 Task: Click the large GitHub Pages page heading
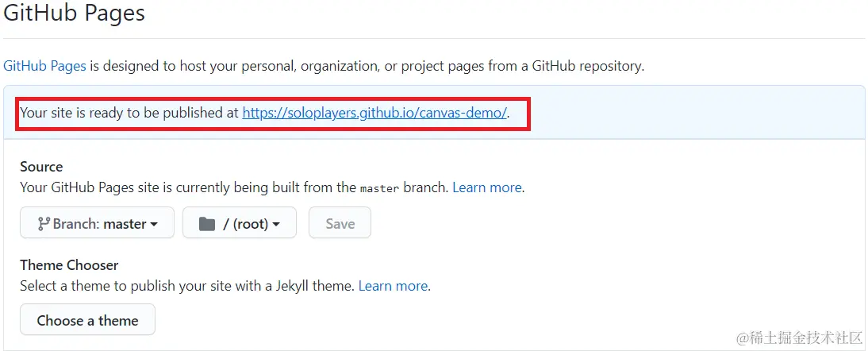(75, 13)
